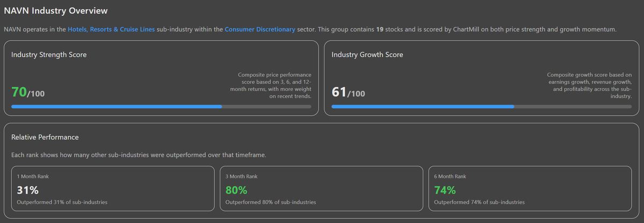Viewport: 644px width, 223px height.
Task: Click the 31% rank value
Action: tap(27, 190)
